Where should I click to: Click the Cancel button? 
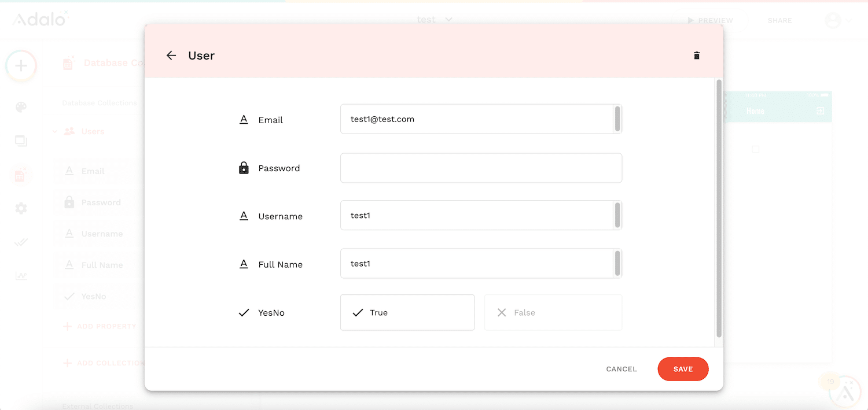[621, 369]
